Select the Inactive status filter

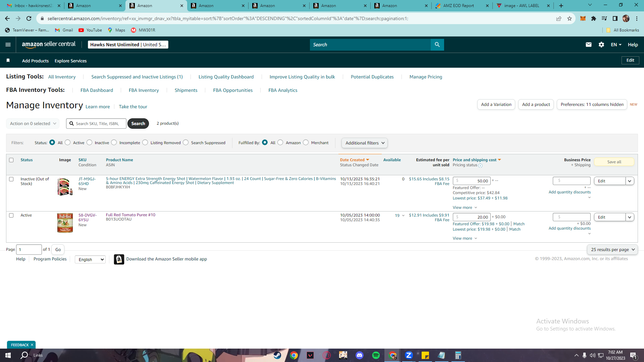[x=90, y=142]
